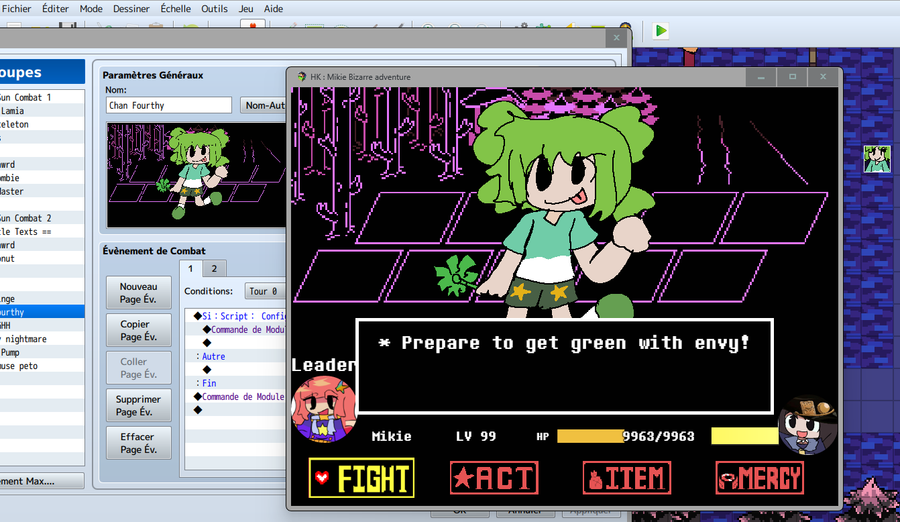Select the 'Pump' troop entry

coord(42,353)
